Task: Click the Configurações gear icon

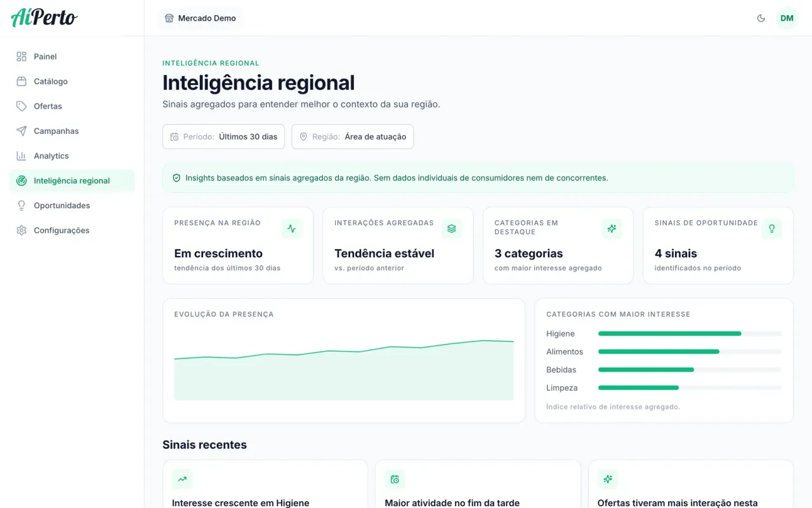Action: pos(22,230)
